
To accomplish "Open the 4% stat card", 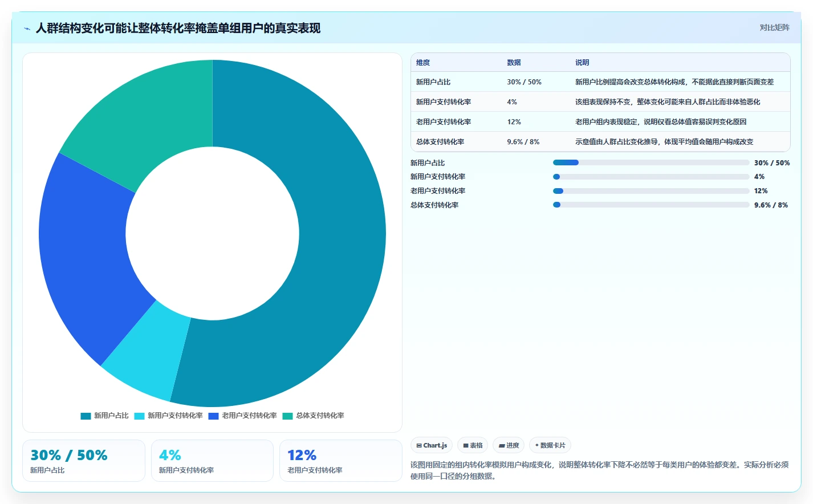I will (212, 461).
